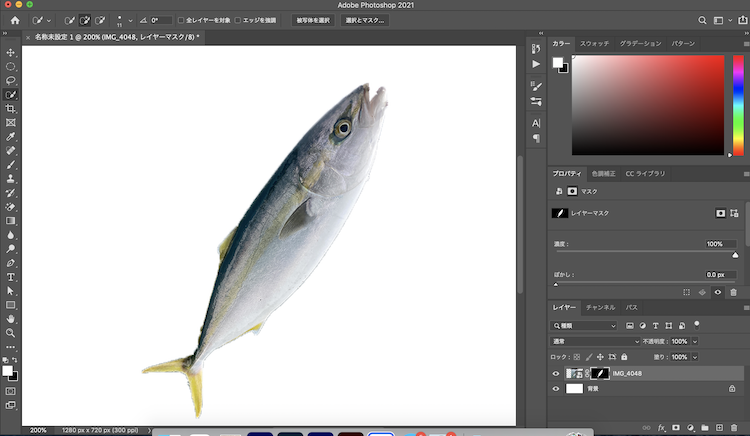The image size is (750, 436).
Task: Select the Eyedropper tool
Action: [x=11, y=137]
